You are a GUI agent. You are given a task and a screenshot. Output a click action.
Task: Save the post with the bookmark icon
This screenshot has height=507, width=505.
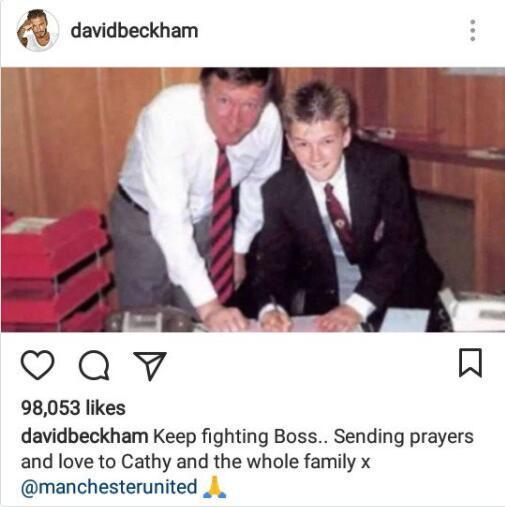click(x=470, y=363)
